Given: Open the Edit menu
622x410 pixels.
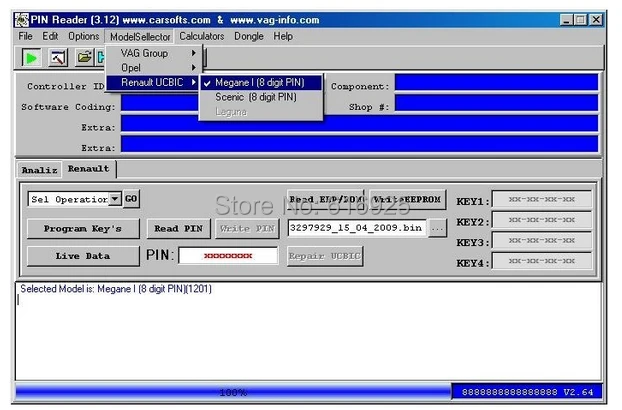Looking at the screenshot, I should [50, 36].
